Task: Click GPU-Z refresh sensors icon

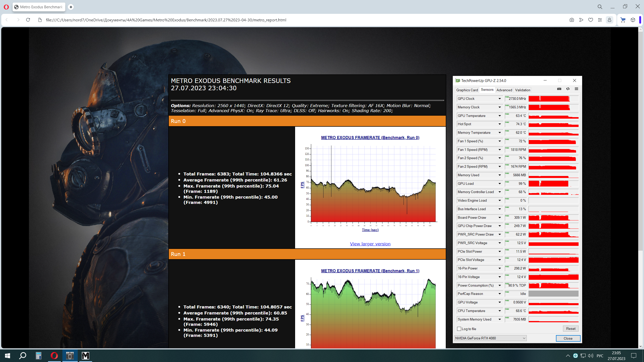Action: pos(568,89)
